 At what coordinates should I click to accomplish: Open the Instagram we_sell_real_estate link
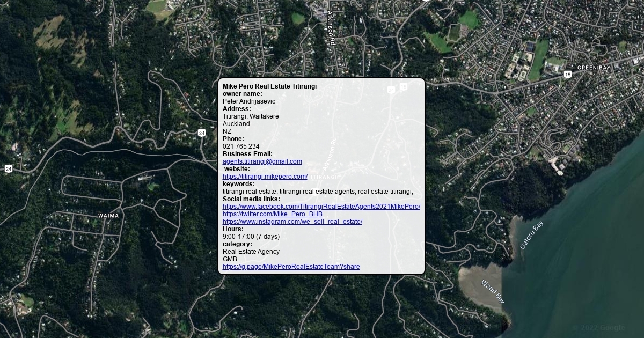coord(292,222)
